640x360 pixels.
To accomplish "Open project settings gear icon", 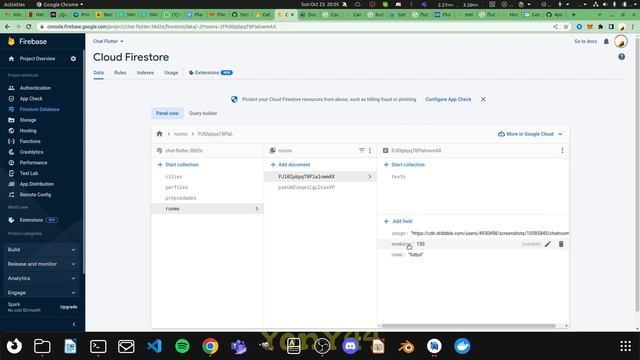I will pyautogui.click(x=73, y=59).
